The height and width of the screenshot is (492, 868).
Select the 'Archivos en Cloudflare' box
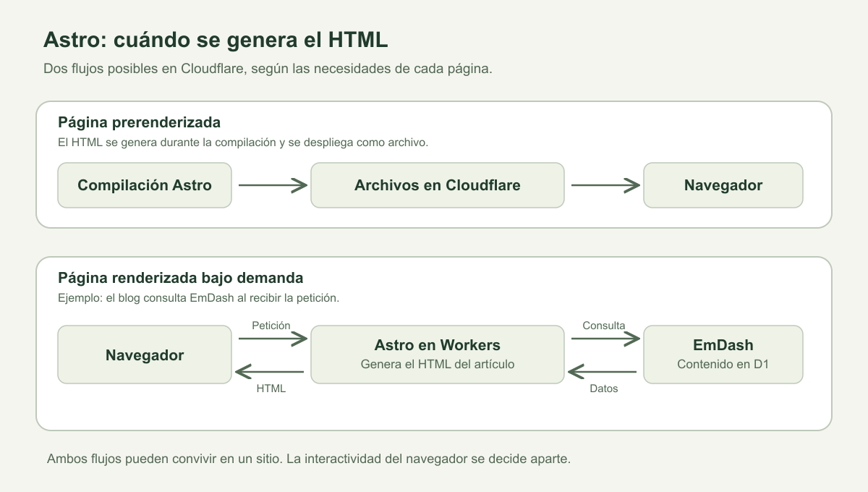(x=438, y=185)
